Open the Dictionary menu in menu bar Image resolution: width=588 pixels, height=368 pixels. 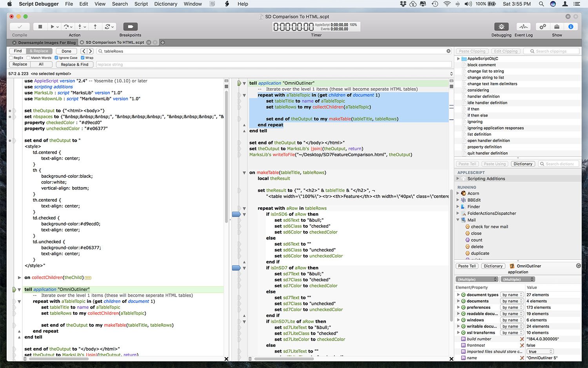(x=165, y=4)
